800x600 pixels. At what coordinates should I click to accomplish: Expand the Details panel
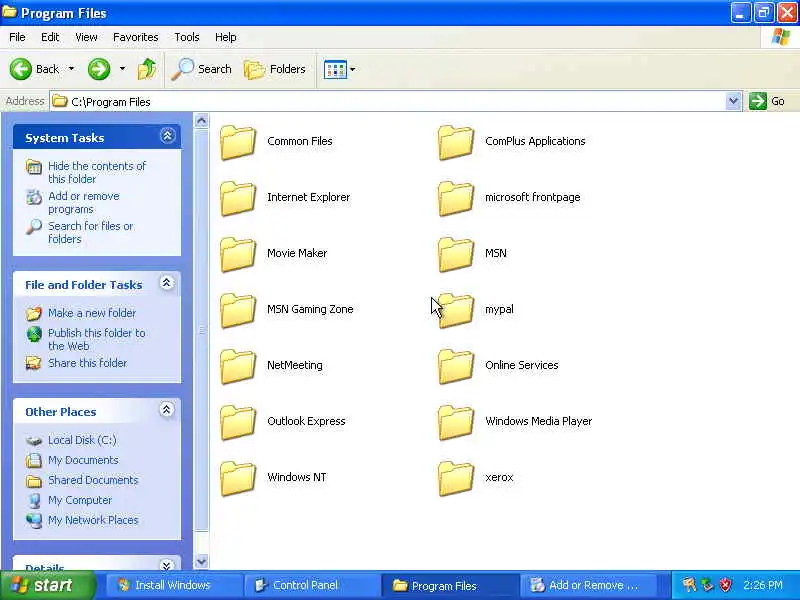167,565
